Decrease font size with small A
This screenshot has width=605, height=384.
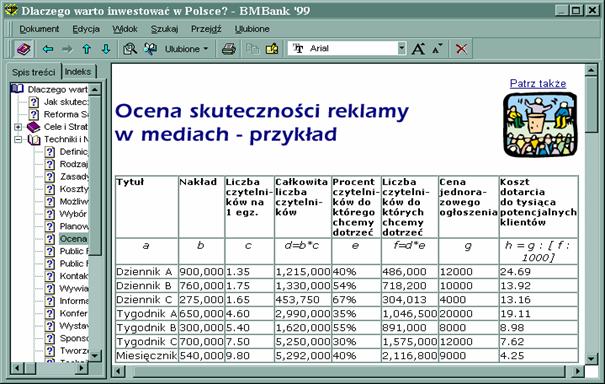click(438, 49)
